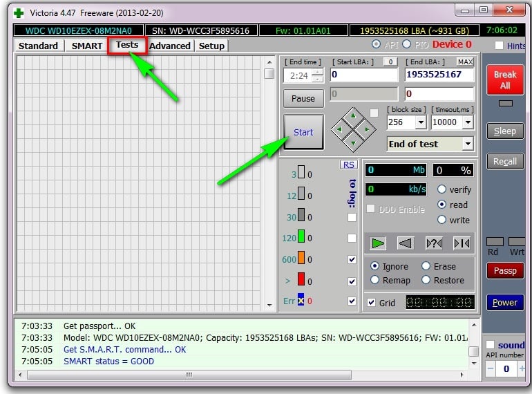This screenshot has width=532, height=394.
Task: Enable the Hints checkbox
Action: [x=500, y=46]
